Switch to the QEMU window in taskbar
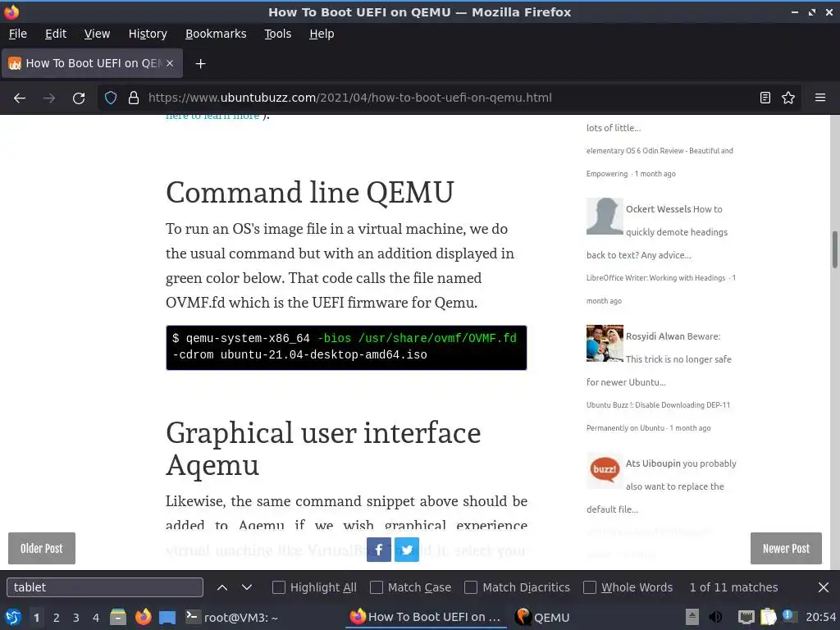 point(542,617)
